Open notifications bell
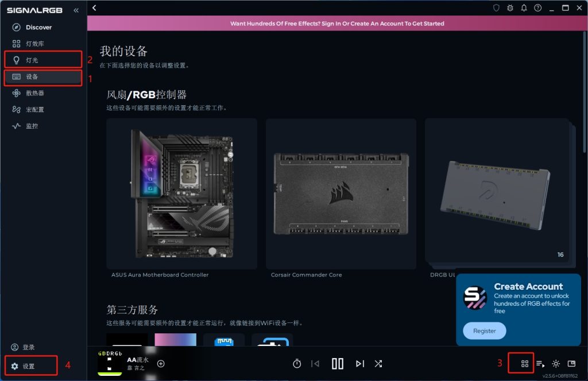Screen dimensions: 588x381 524,8
